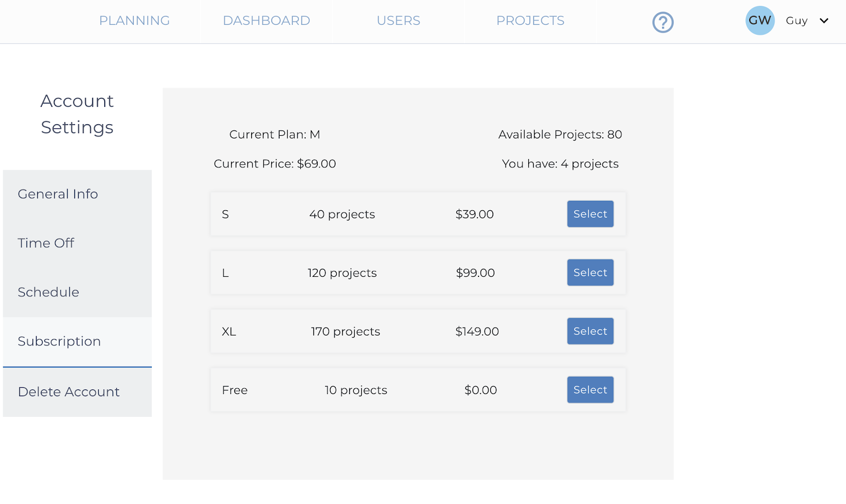
Task: Click the Free 10 projects row
Action: coord(355,390)
